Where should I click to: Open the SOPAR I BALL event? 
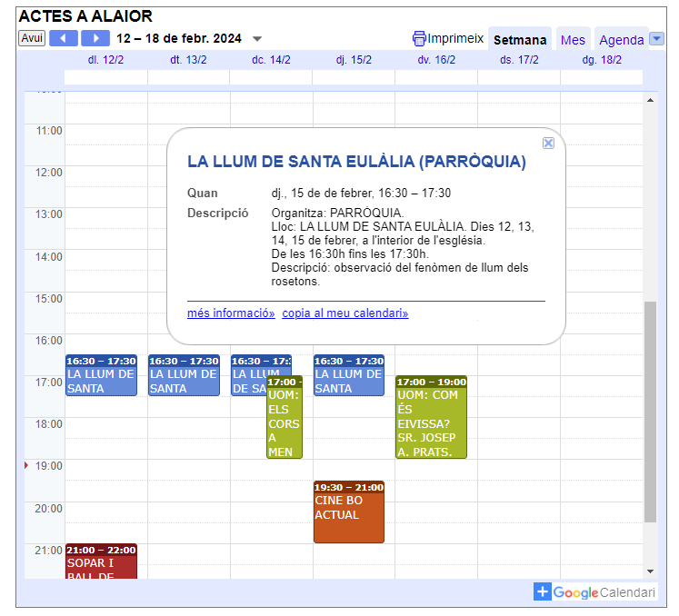(x=101, y=563)
